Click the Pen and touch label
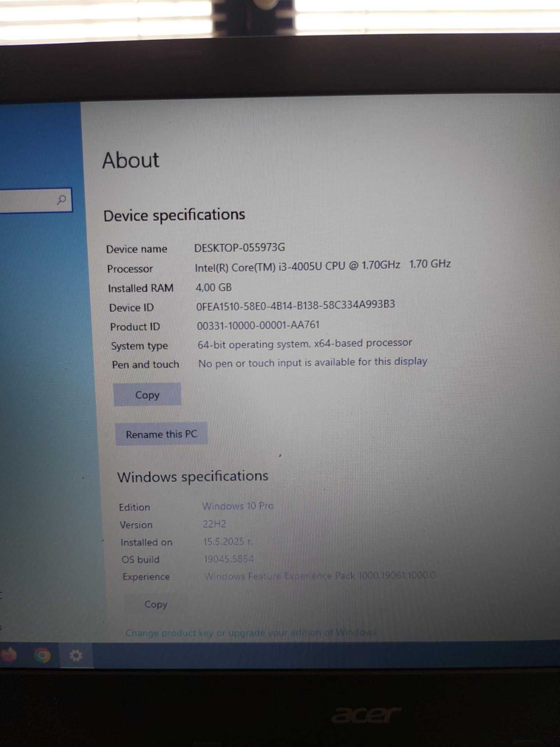The width and height of the screenshot is (560, 747). tap(145, 364)
